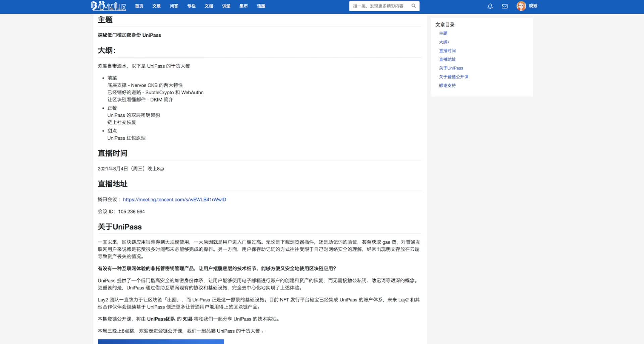Image resolution: width=644 pixels, height=344 pixels.
Task: Click the 前菜 bullet item
Action: click(112, 78)
